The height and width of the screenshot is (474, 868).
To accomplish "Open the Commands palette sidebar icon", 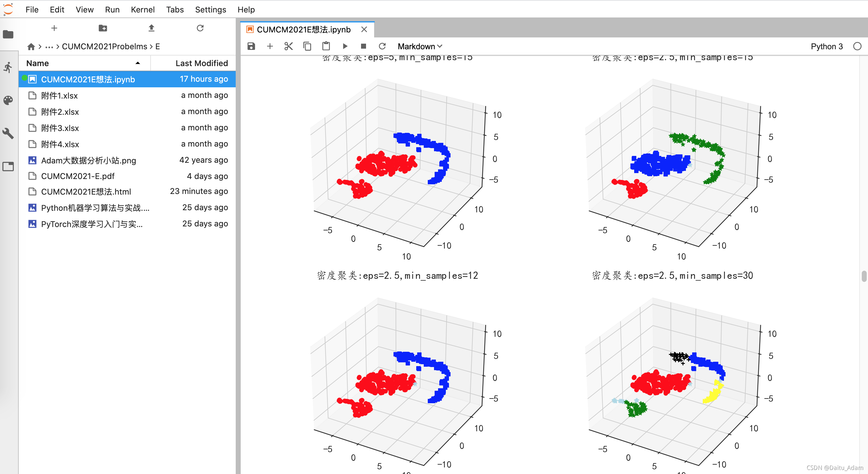I will (8, 100).
